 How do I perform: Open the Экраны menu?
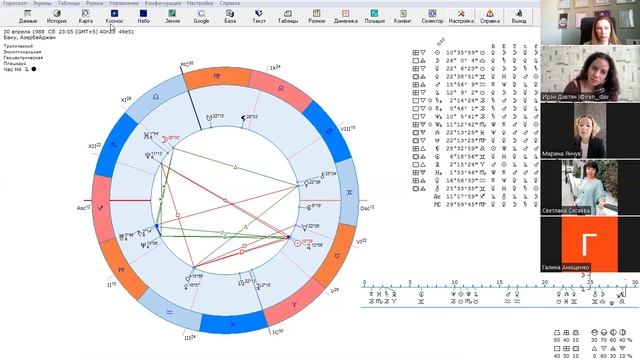[42, 3]
